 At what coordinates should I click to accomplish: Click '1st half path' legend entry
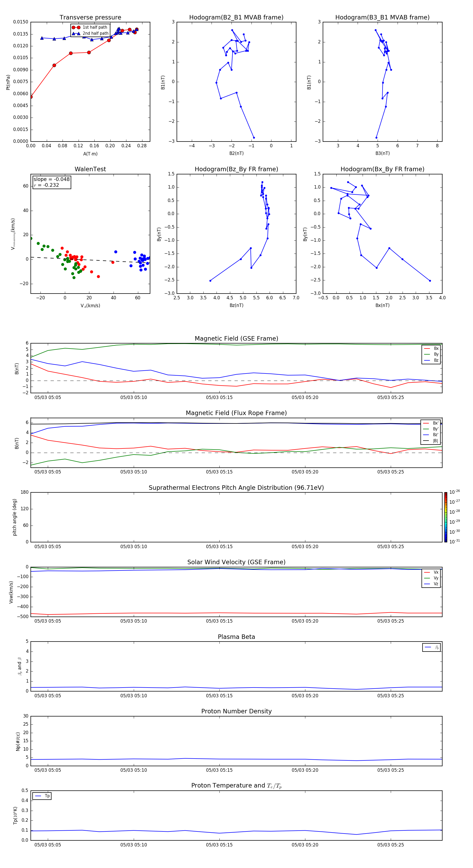pos(90,27)
